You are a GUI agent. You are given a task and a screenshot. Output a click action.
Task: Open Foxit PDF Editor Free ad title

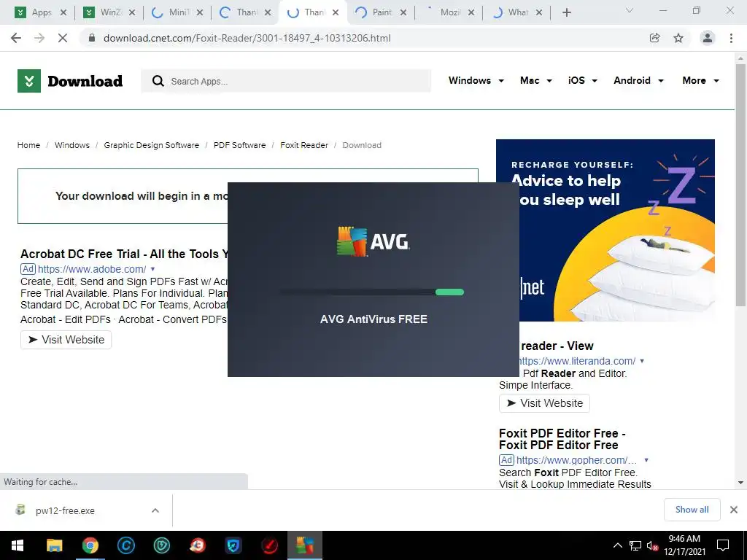pos(562,439)
